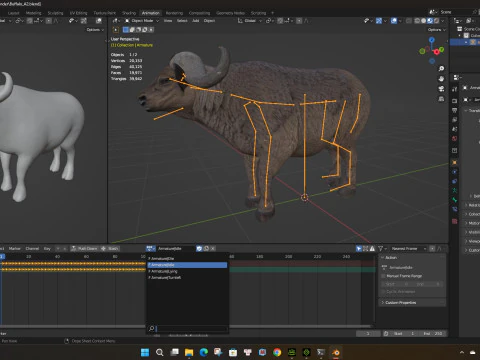Click the Push Down button
Screen dimensions: 480x360
tap(84, 249)
